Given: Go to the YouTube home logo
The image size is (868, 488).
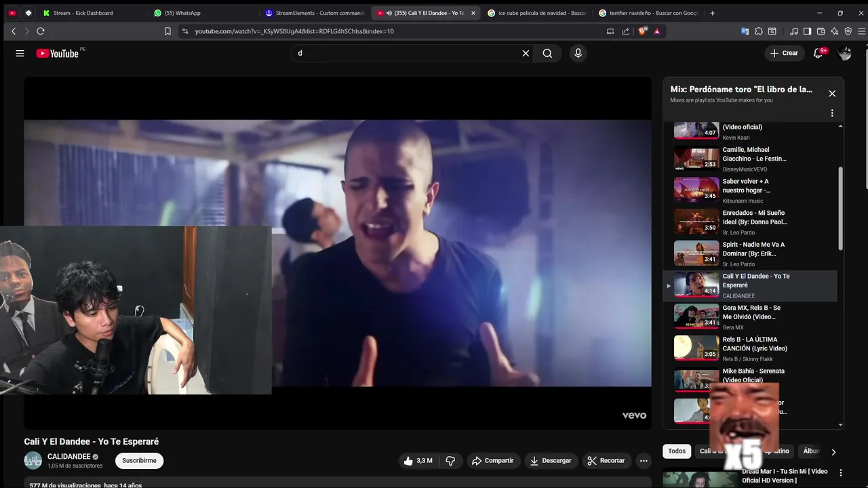Looking at the screenshot, I should point(58,54).
